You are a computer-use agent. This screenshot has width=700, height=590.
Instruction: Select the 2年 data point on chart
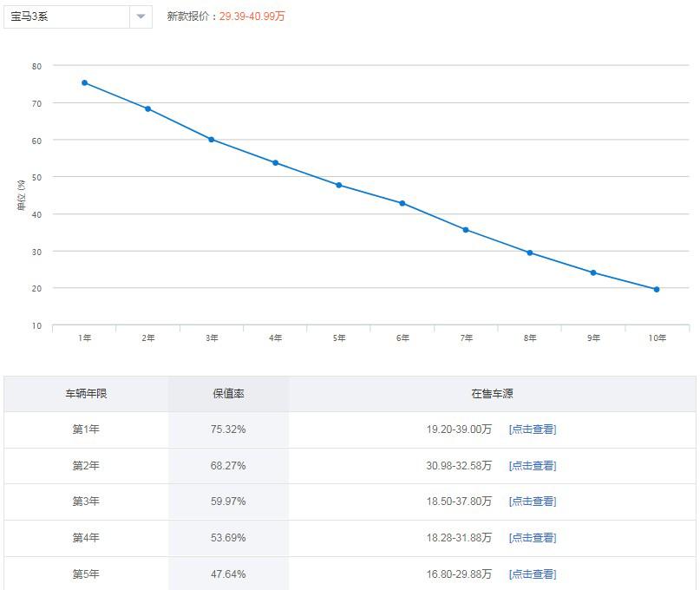point(148,109)
